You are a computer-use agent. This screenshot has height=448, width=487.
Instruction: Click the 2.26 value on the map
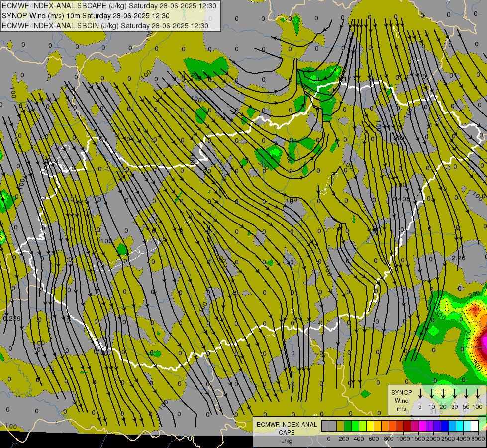pos(459,258)
